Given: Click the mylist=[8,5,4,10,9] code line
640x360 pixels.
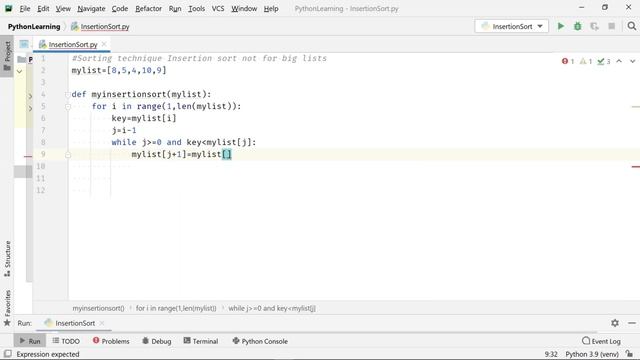Looking at the screenshot, I should point(119,70).
